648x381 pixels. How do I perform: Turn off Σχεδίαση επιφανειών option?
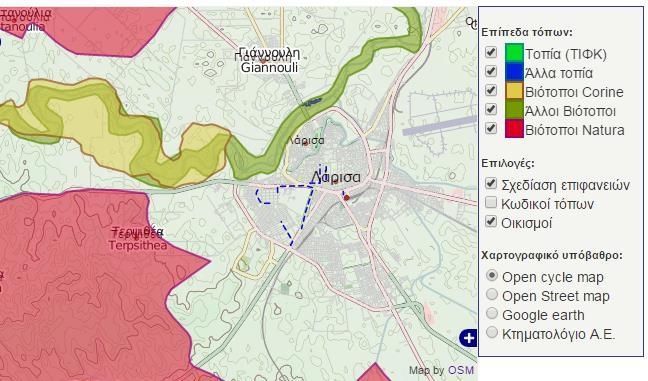tap(491, 183)
